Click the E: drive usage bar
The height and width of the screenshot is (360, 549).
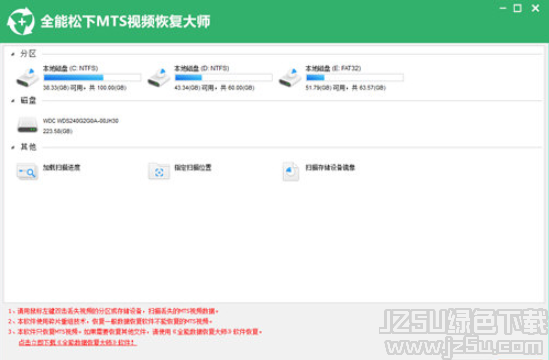coord(354,77)
